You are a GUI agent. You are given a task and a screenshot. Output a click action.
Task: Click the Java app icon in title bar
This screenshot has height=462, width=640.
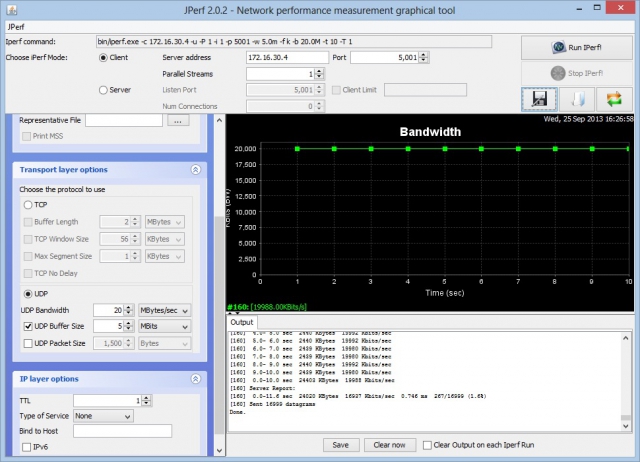click(x=11, y=9)
